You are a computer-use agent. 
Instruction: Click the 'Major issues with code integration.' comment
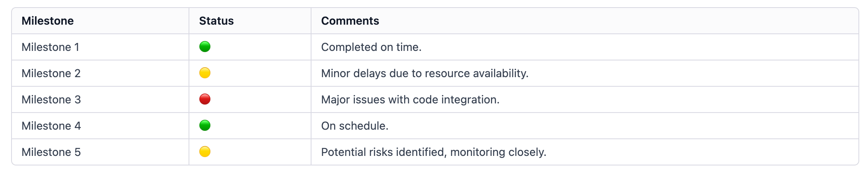(410, 99)
